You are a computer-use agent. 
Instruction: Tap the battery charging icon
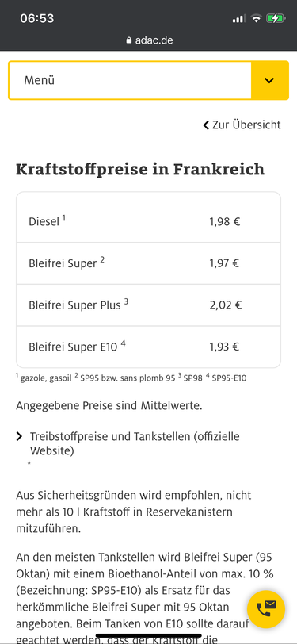tap(274, 18)
